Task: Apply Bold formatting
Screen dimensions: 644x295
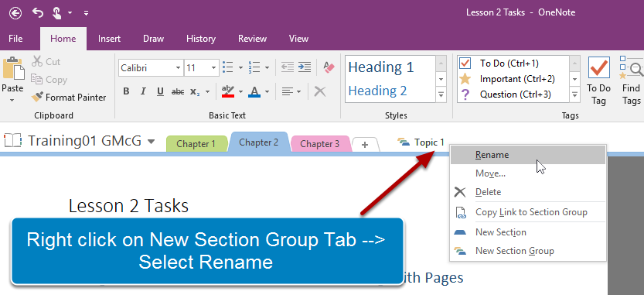Action: [x=126, y=91]
